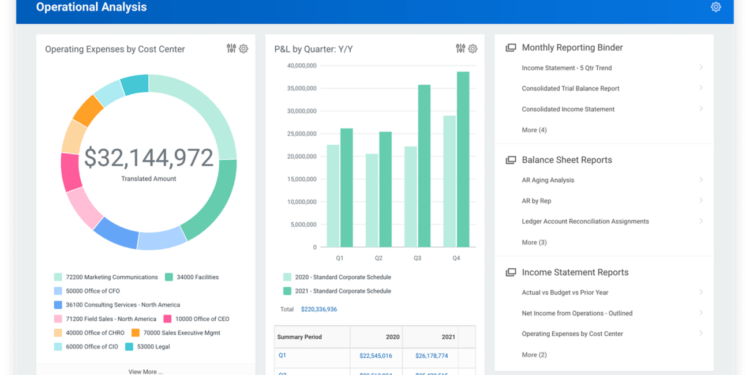Click Monthly Reporting Binder section icon
This screenshot has height=375, width=750.
511,47
